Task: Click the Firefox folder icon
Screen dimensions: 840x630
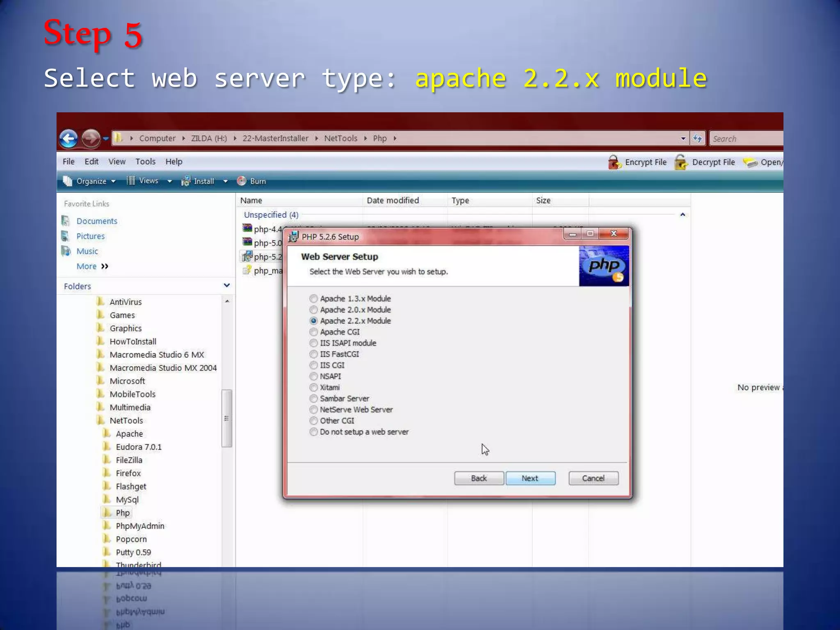Action: pos(107,473)
